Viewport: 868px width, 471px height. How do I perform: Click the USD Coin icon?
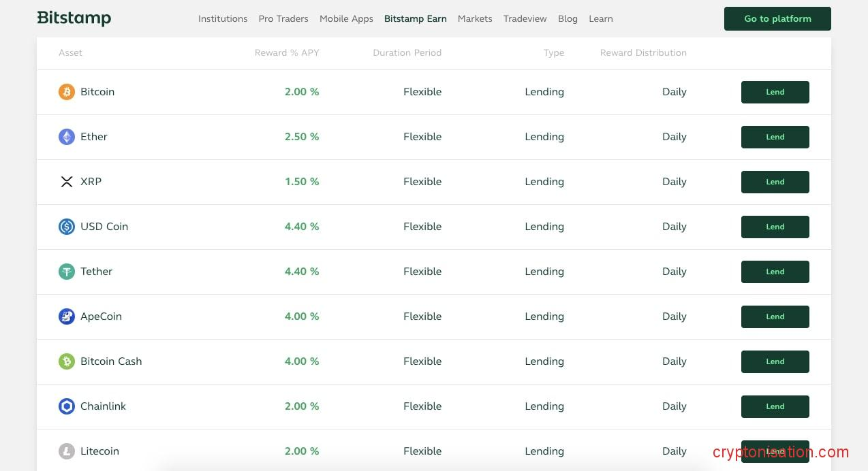coord(66,227)
